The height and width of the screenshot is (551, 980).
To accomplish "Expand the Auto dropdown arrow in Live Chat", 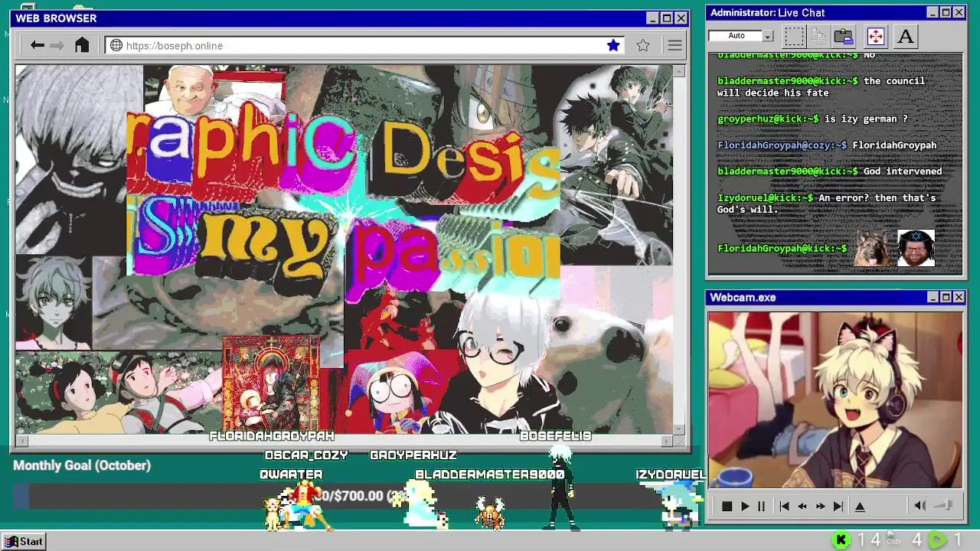I will [767, 36].
